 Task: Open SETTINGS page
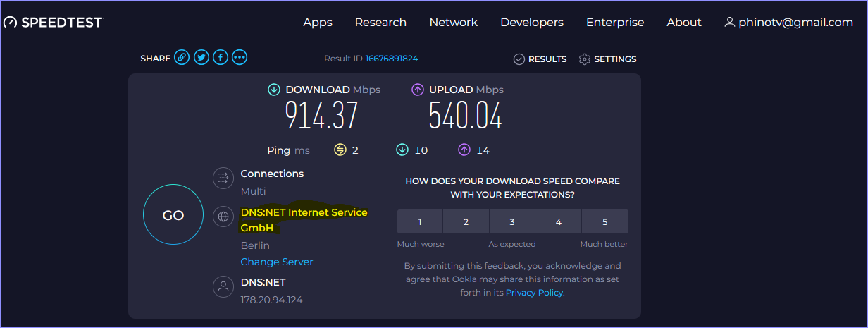tap(607, 59)
